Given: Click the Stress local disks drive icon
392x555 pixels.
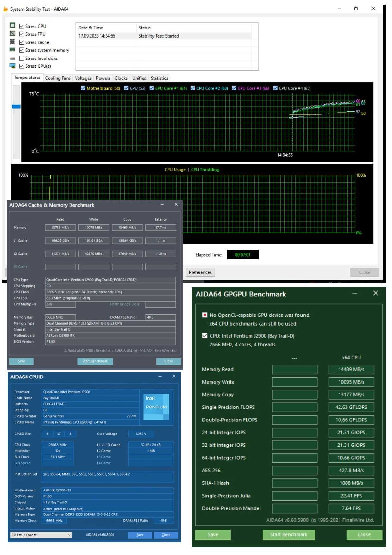Looking at the screenshot, I should tap(13, 58).
